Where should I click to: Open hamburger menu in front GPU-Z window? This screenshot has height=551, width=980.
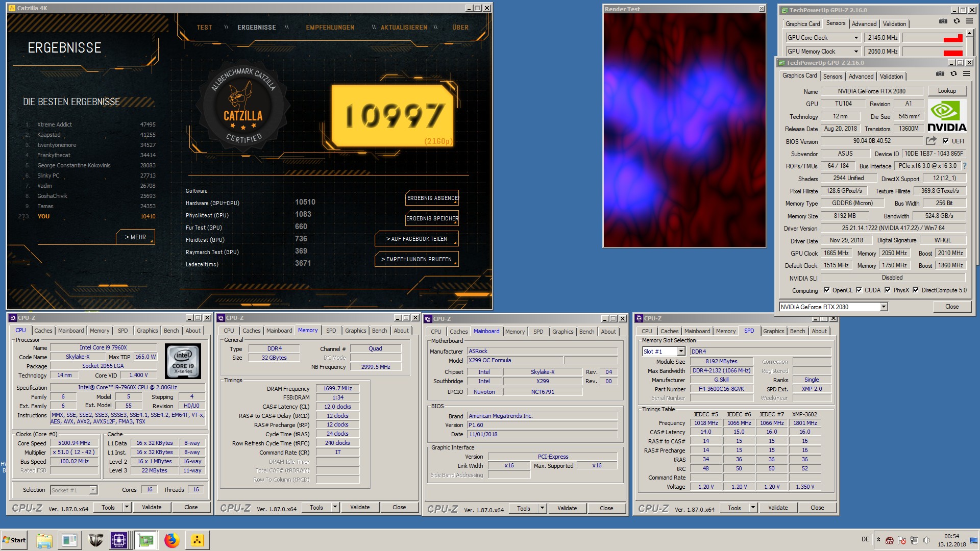966,74
